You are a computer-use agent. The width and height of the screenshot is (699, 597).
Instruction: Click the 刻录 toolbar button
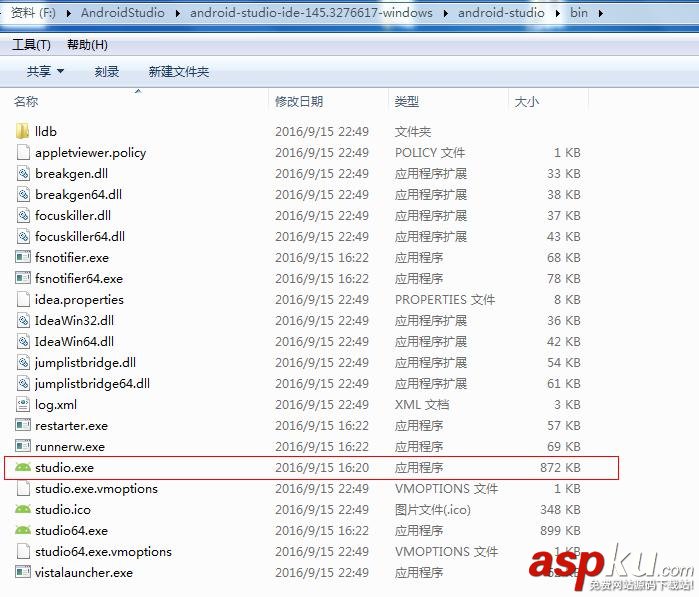point(107,71)
